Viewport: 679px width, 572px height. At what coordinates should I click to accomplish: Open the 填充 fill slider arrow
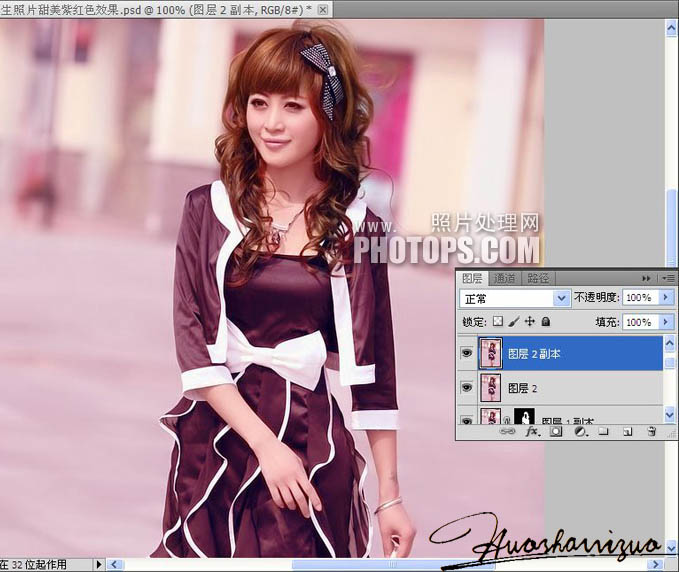tap(665, 323)
